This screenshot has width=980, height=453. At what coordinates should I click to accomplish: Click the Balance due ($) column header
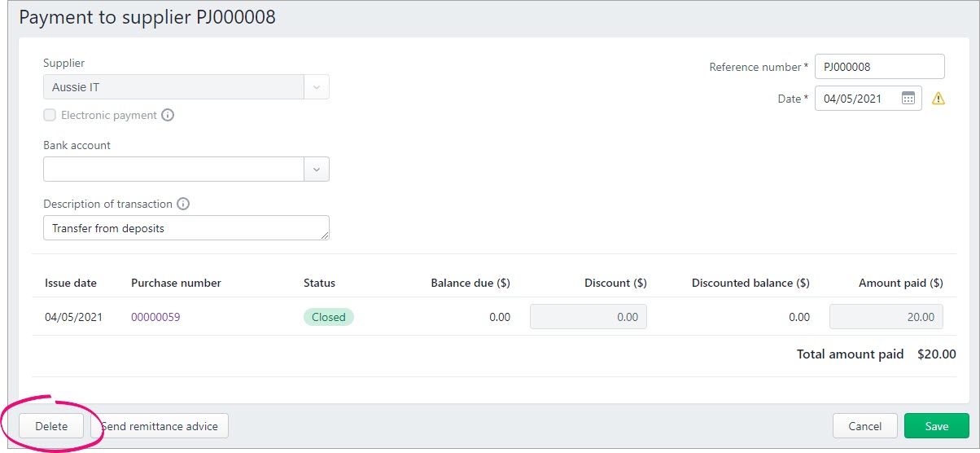coord(470,283)
